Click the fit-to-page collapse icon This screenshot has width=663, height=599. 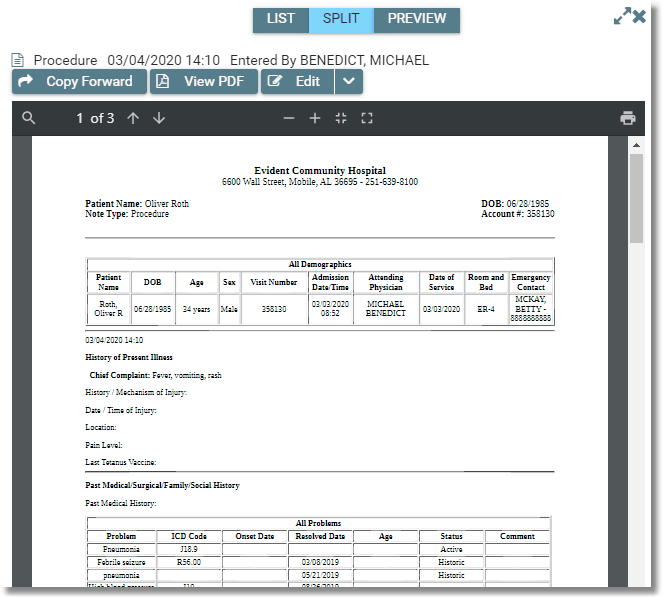pyautogui.click(x=341, y=118)
